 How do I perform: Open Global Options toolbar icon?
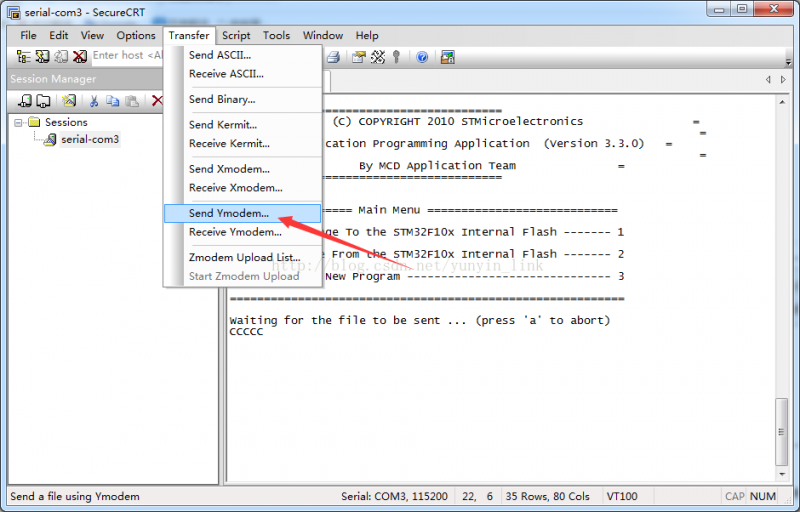[378, 57]
